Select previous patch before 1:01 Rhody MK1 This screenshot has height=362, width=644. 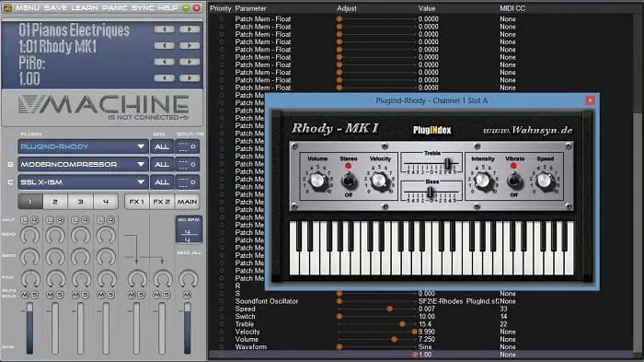click(165, 45)
